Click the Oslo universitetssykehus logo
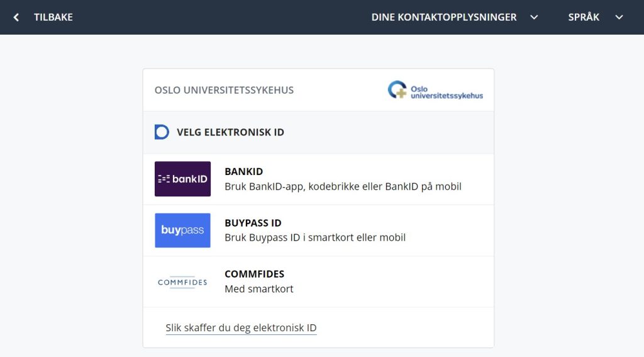The image size is (644, 357). [x=435, y=90]
